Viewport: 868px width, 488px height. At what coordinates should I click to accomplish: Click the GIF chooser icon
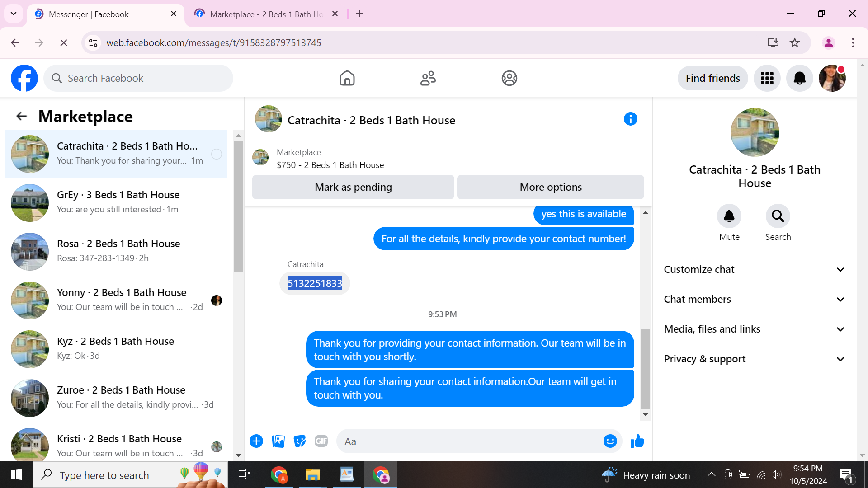coord(321,441)
